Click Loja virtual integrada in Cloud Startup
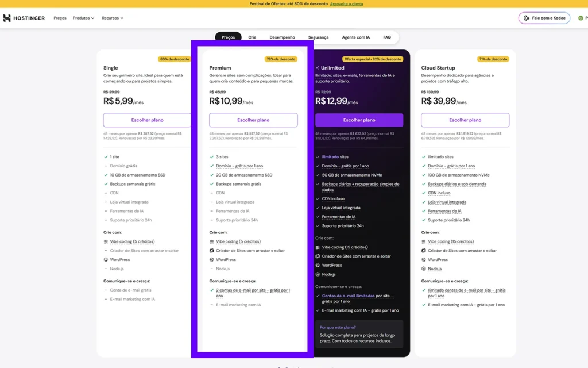Viewport: 588px width, 368px height. pyautogui.click(x=447, y=202)
